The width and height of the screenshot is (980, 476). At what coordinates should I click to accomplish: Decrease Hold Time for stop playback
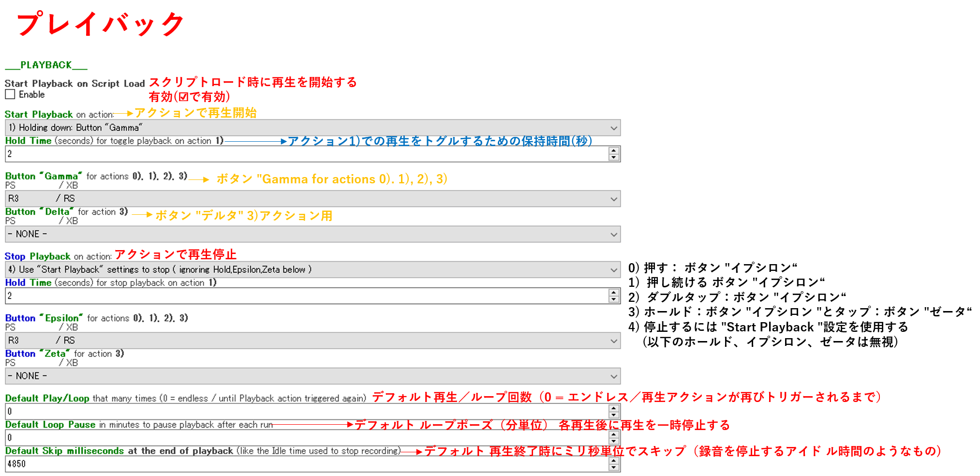click(x=613, y=299)
